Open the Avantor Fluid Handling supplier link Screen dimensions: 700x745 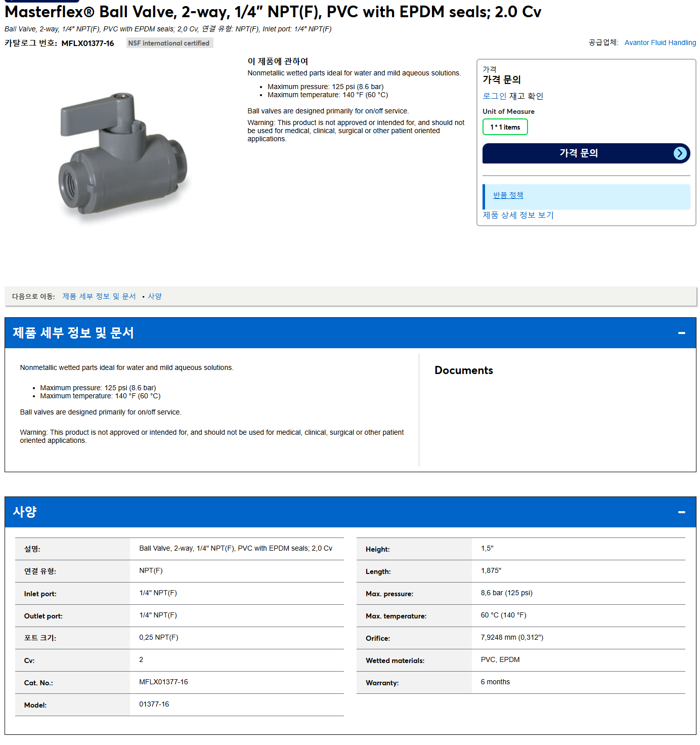coord(660,43)
